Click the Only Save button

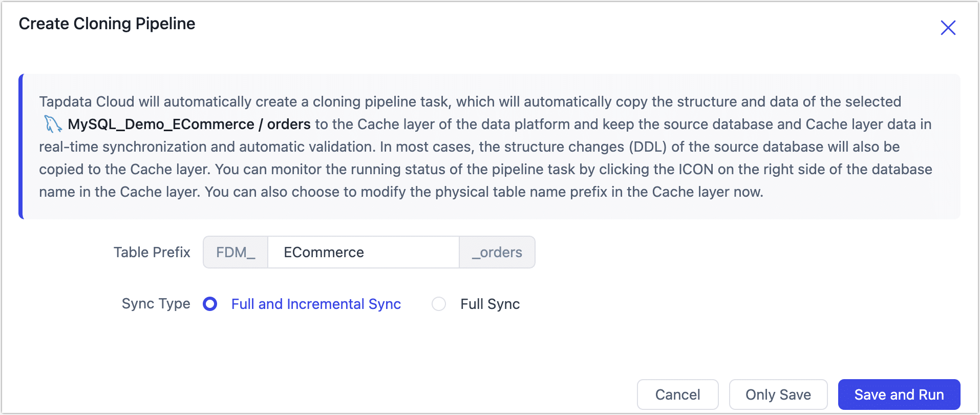coord(778,394)
